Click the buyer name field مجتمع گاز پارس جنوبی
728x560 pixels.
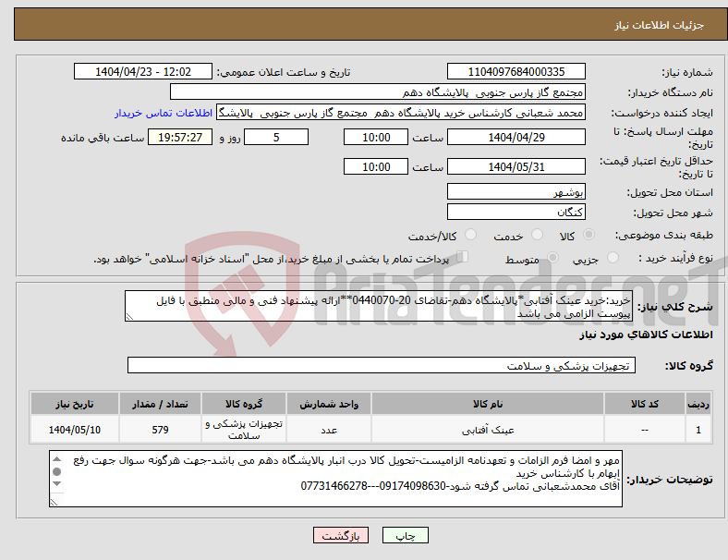(378, 91)
